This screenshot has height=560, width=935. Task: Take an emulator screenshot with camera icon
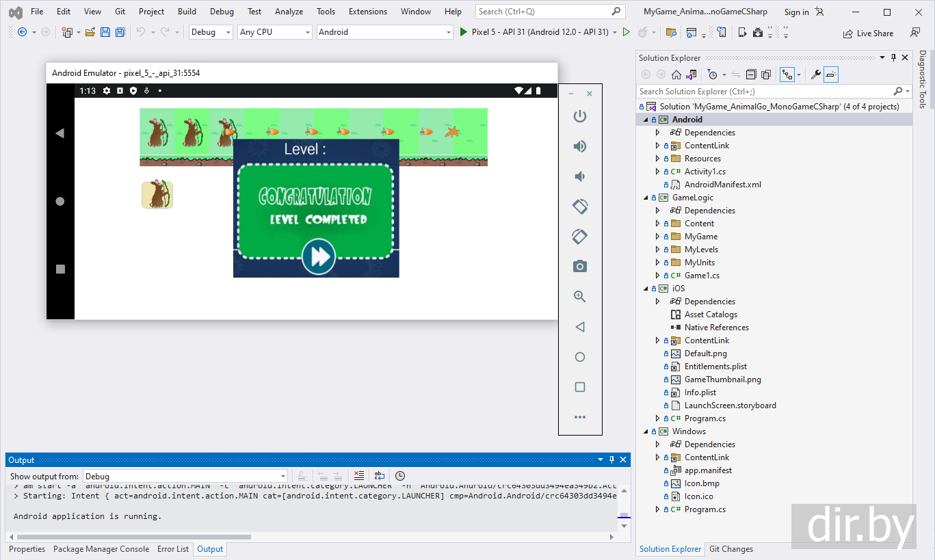click(580, 267)
